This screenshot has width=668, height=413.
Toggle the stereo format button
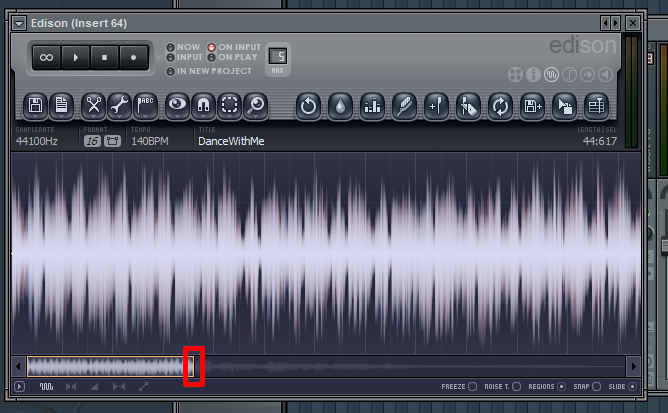click(112, 141)
